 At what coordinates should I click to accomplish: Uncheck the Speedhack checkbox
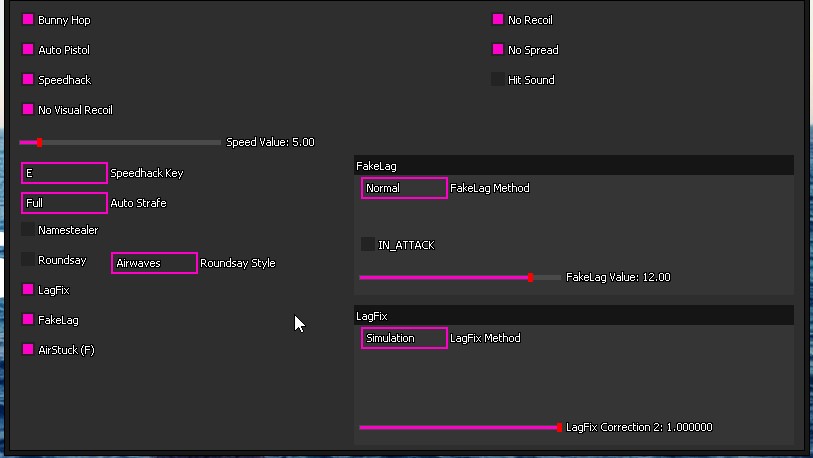coord(28,80)
